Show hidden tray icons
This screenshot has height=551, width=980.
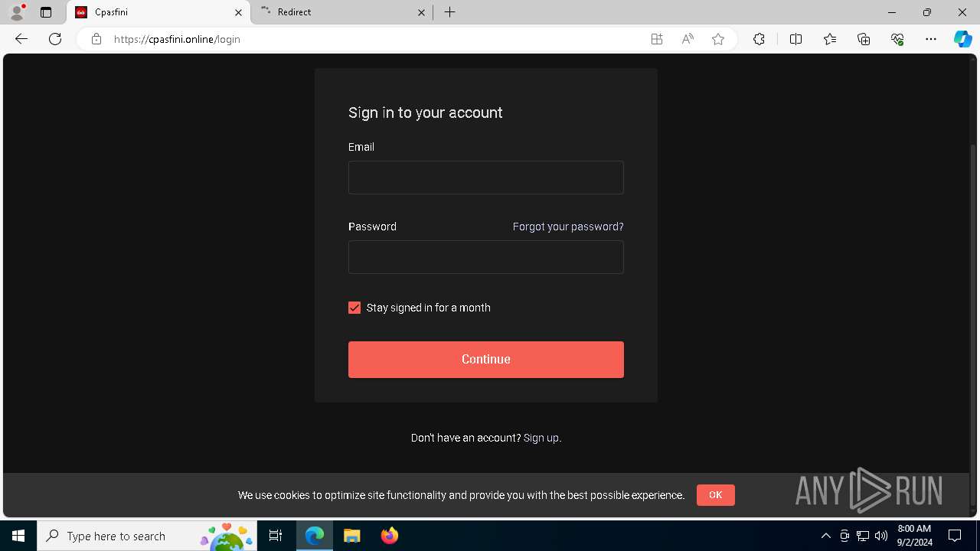coord(826,536)
